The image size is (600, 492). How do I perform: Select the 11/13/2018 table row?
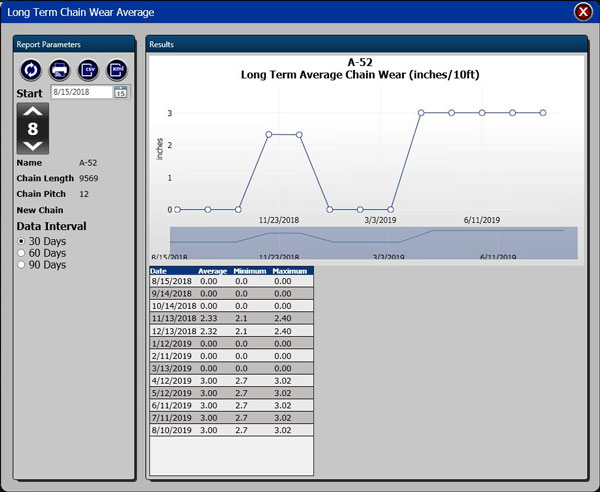click(x=231, y=316)
